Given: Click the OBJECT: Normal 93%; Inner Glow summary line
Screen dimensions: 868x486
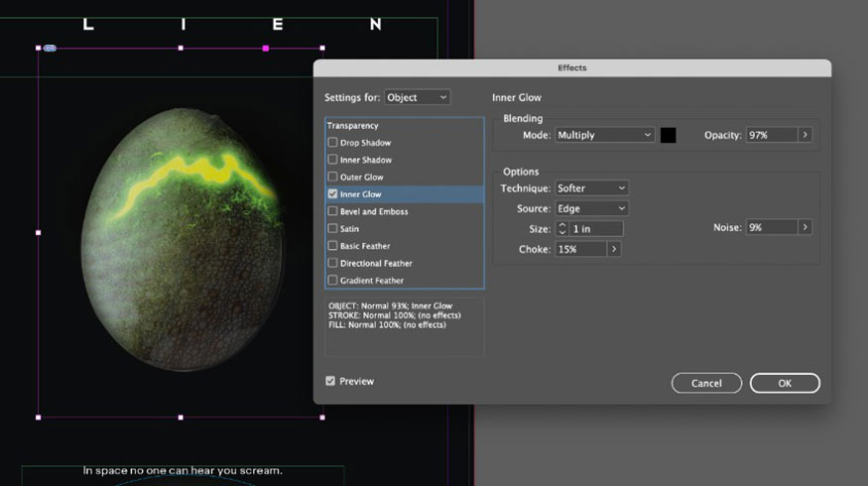Looking at the screenshot, I should (390, 305).
